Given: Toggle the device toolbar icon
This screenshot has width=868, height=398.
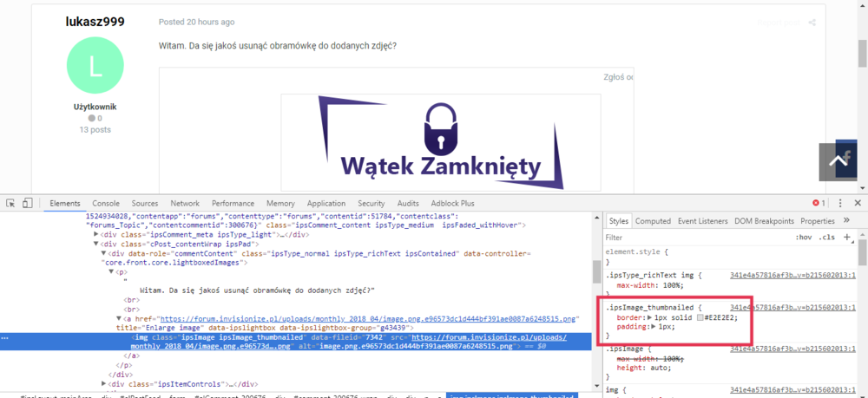Looking at the screenshot, I should (27, 203).
